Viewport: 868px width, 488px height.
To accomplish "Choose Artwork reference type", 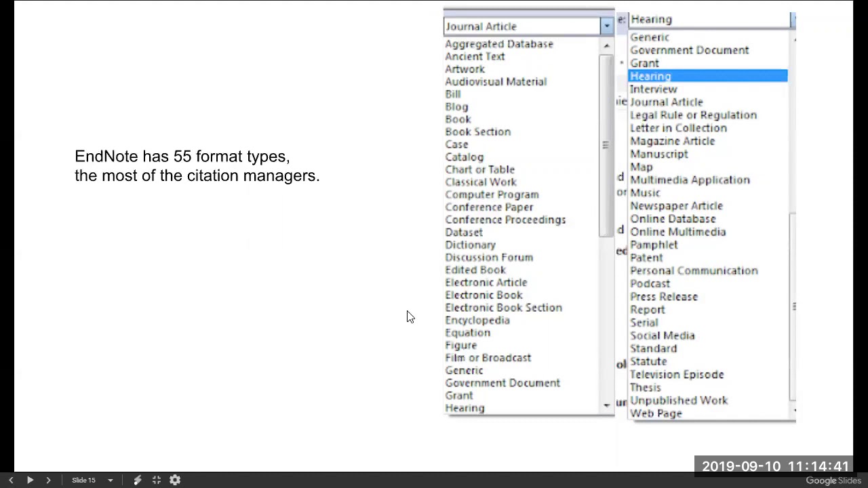I will pos(465,69).
